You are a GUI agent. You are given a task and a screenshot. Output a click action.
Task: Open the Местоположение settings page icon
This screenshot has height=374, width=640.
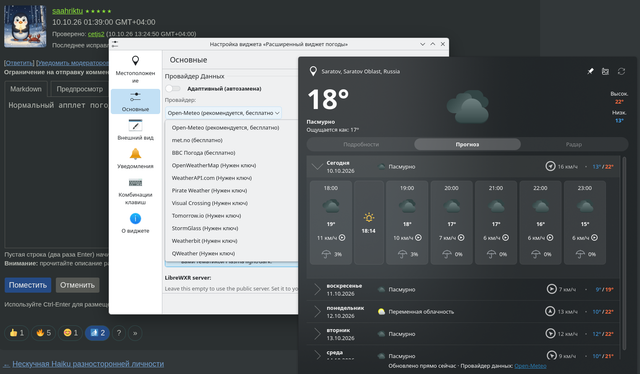(x=135, y=61)
